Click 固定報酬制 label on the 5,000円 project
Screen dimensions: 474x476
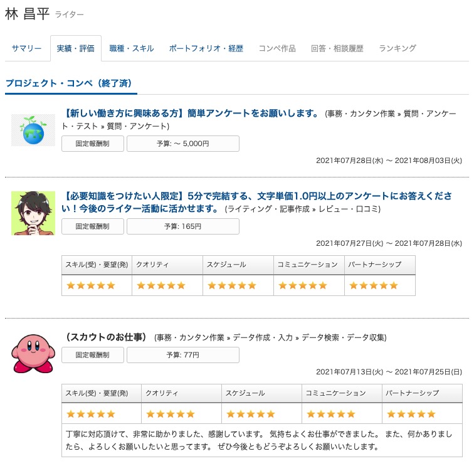click(93, 144)
